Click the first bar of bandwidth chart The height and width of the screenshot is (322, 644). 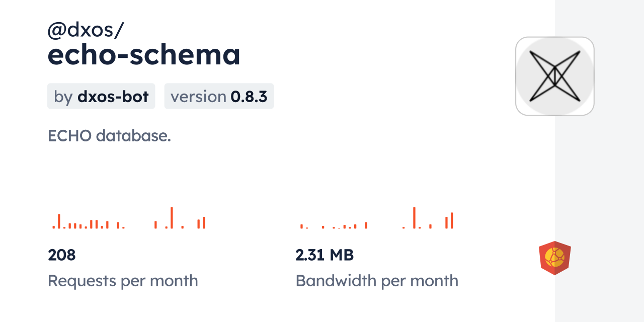301,226
